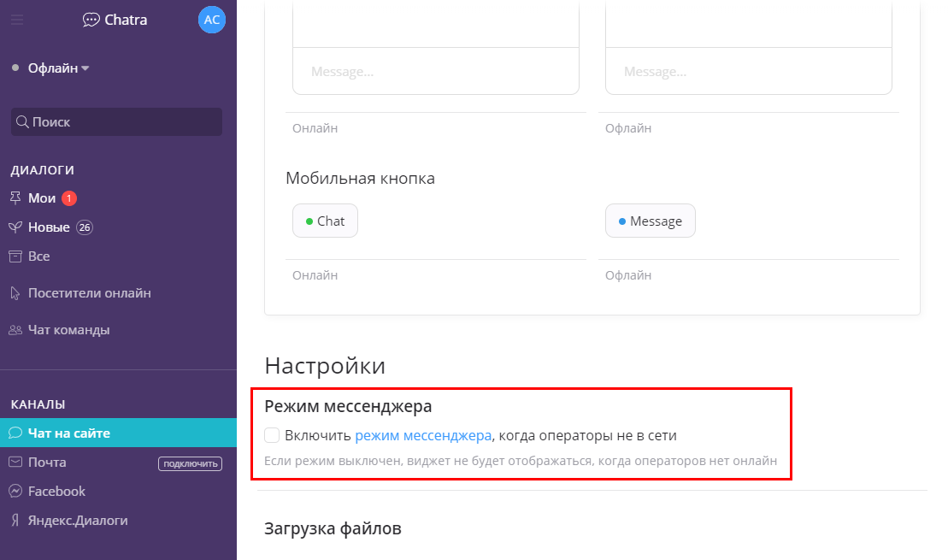Click the Настройки heading
948x560 pixels.
(325, 366)
